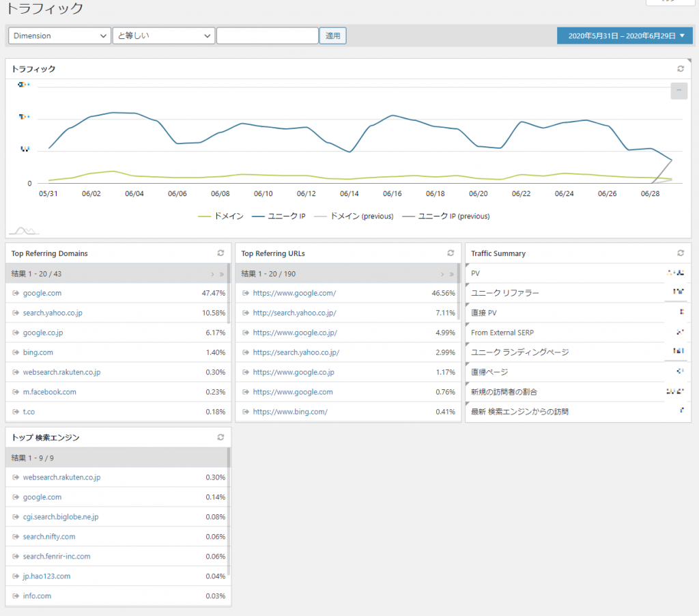Refresh the Top Referring Domains panel
This screenshot has height=616, width=699.
220,253
